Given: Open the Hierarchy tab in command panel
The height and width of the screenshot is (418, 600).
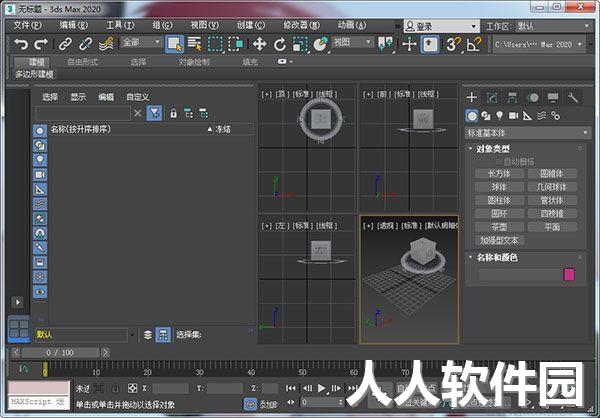Looking at the screenshot, I should point(512,98).
